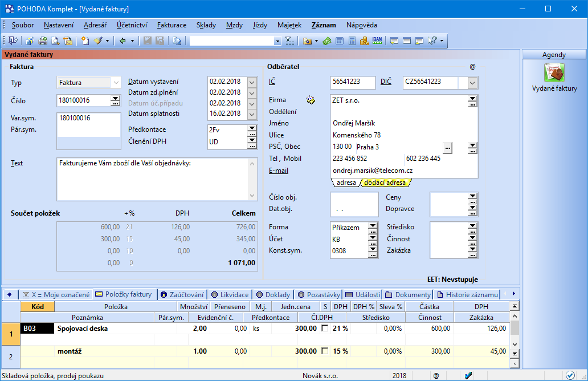
Task: Click the checkmark icon in the status bar
Action: [x=468, y=375]
